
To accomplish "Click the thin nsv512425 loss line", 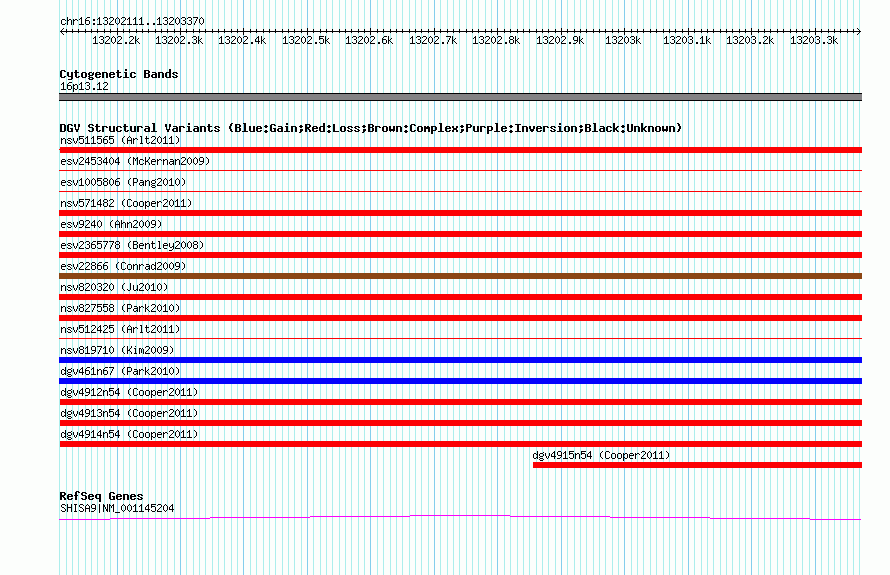I will coord(460,338).
